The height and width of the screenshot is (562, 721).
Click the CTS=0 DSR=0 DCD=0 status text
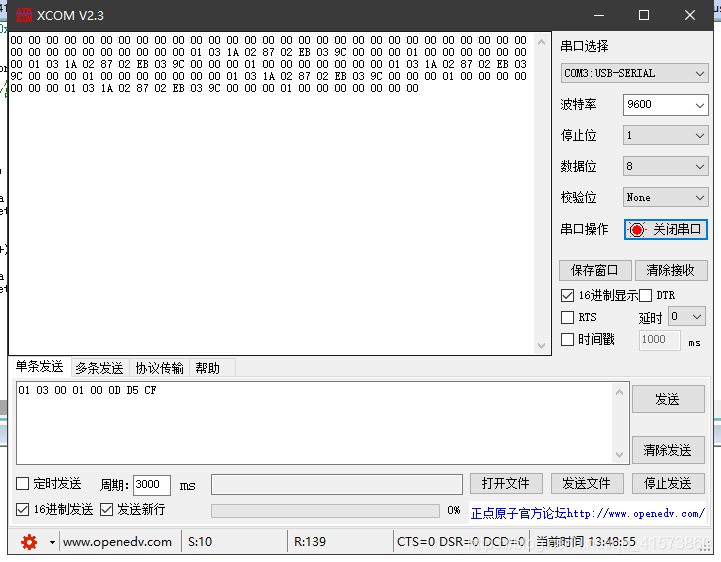tap(461, 542)
